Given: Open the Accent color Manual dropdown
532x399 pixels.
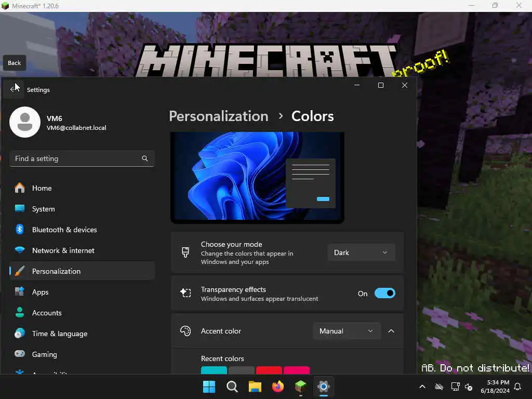Looking at the screenshot, I should [347, 331].
